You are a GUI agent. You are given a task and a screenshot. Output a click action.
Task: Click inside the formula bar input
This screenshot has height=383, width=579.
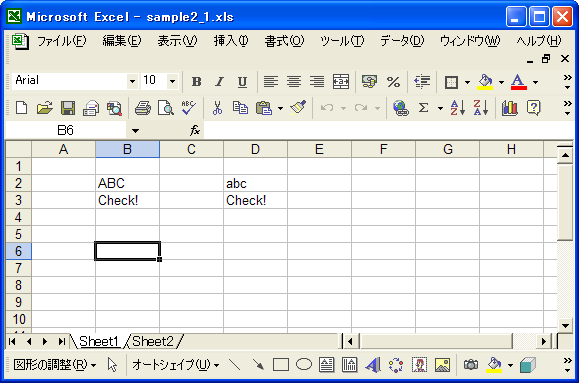[388, 130]
